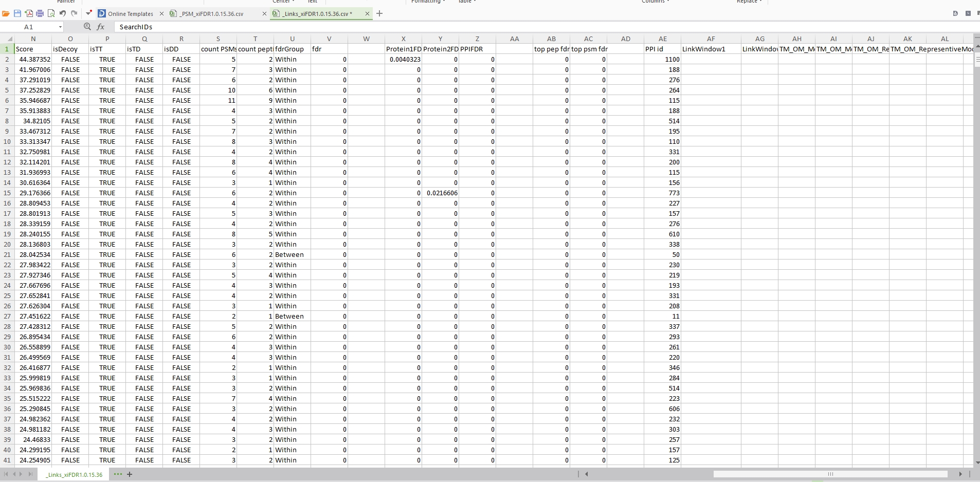Open the Replace dropdown in ribbon
This screenshot has width=980, height=482.
point(749,2)
